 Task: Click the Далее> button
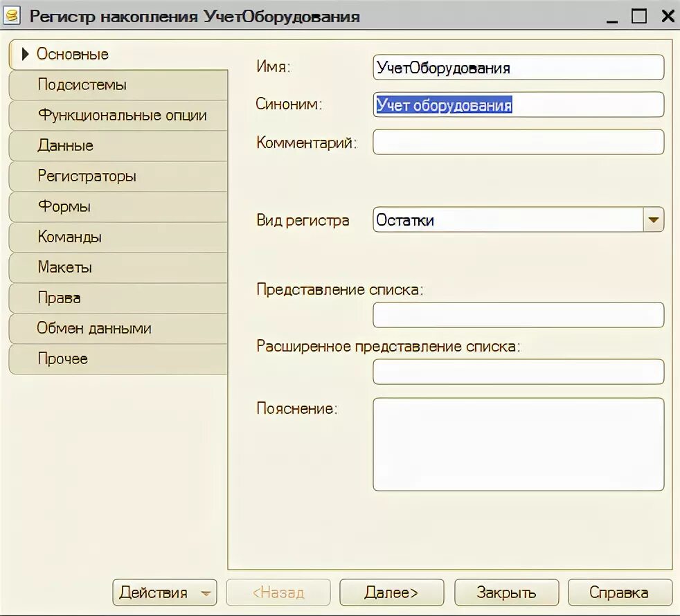coord(392,592)
